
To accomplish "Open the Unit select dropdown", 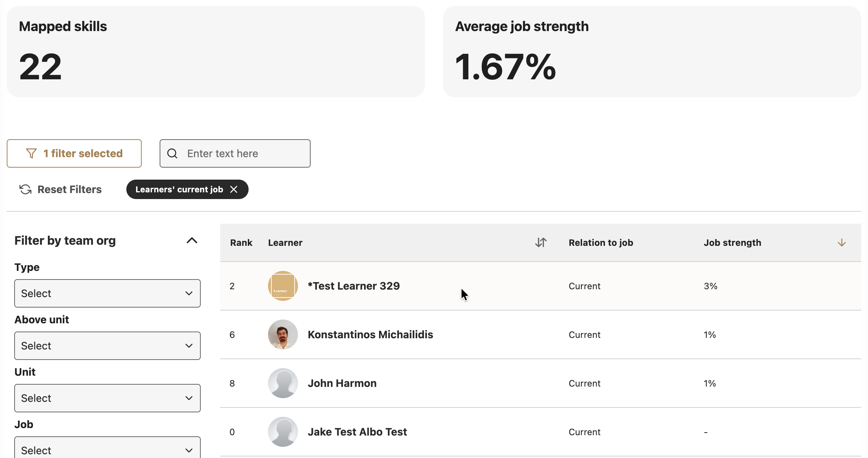I will tap(107, 398).
